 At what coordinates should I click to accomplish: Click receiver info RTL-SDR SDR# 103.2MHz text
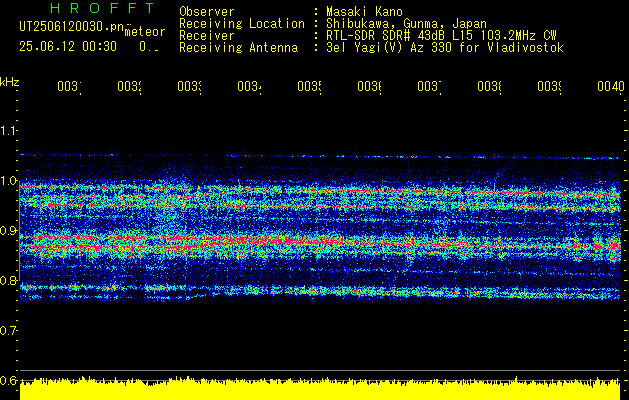(x=441, y=36)
